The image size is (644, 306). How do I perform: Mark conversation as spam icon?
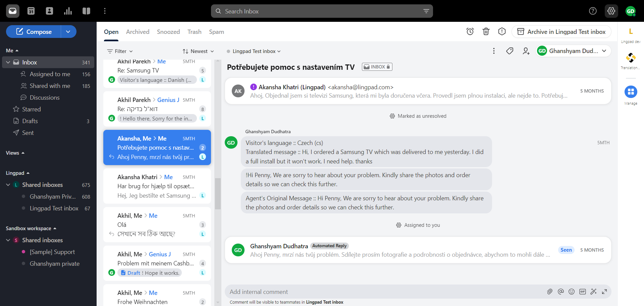[x=502, y=32]
